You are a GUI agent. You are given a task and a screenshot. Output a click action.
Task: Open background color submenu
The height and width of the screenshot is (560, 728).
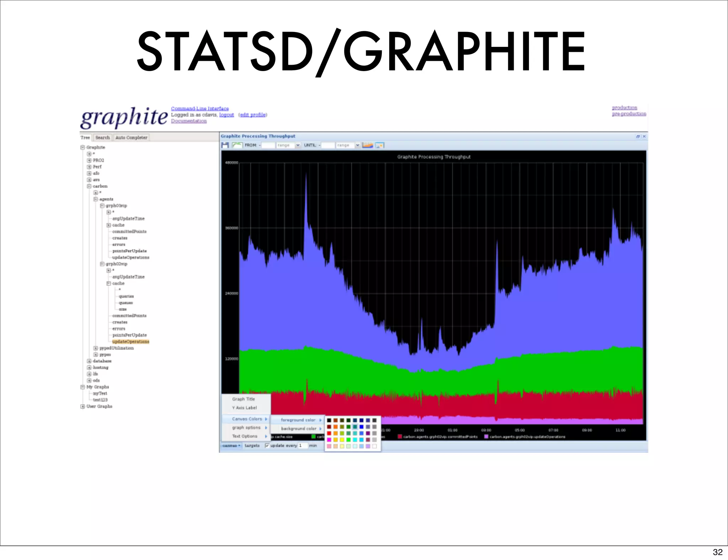click(299, 429)
